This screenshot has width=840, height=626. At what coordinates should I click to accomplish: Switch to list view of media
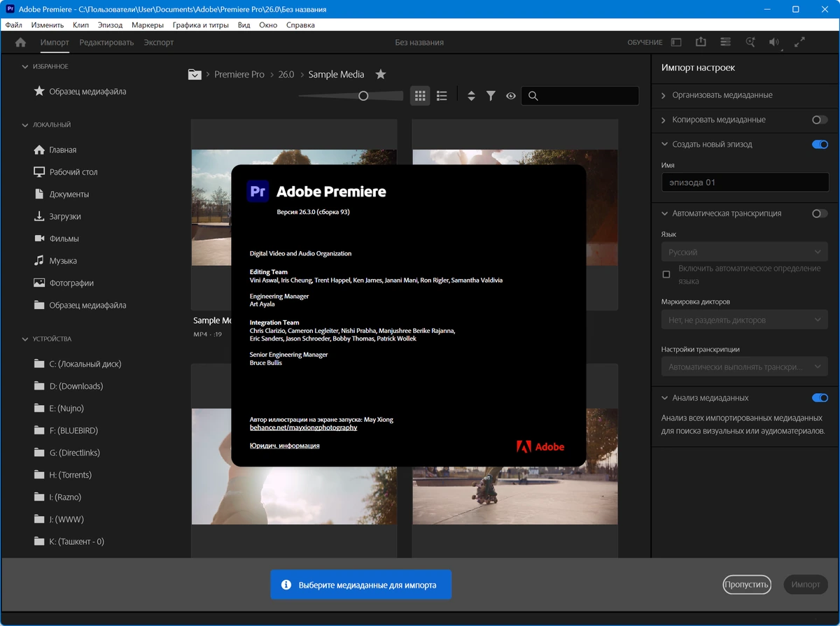[x=442, y=96]
